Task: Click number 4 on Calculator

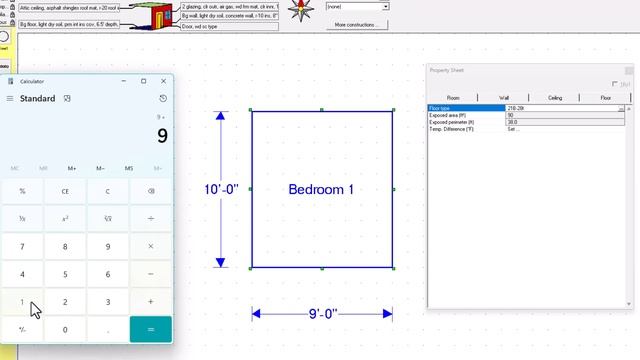Action: click(22, 274)
